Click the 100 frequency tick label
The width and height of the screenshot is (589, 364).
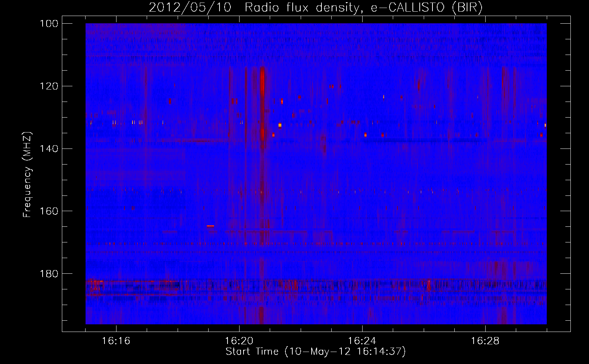pyautogui.click(x=49, y=24)
